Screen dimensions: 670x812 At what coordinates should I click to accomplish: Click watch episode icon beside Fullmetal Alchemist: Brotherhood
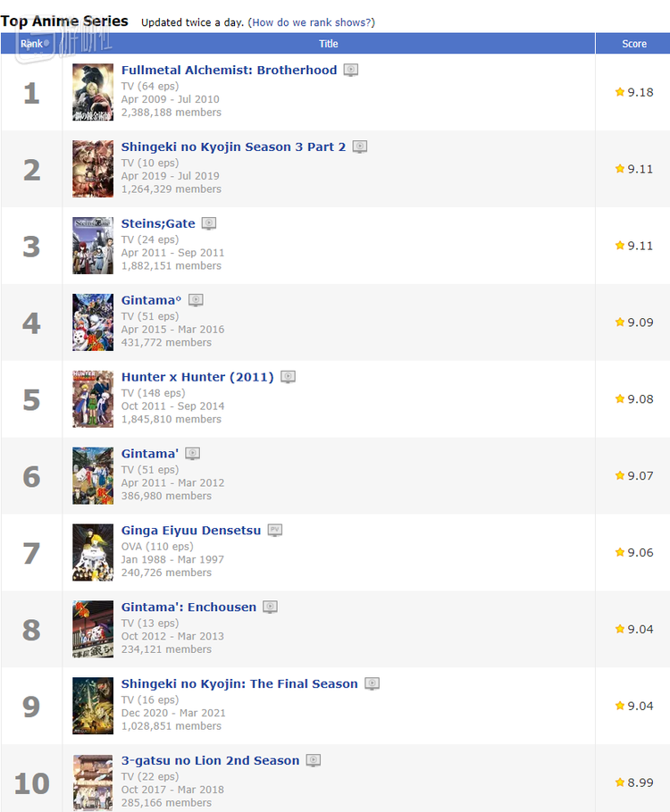tap(351, 70)
